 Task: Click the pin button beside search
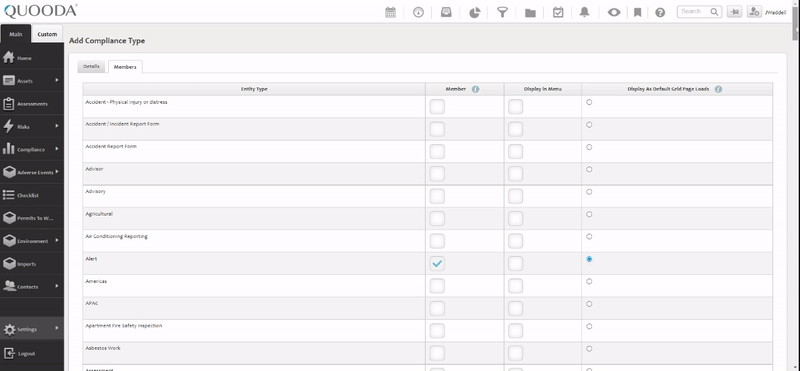[735, 12]
